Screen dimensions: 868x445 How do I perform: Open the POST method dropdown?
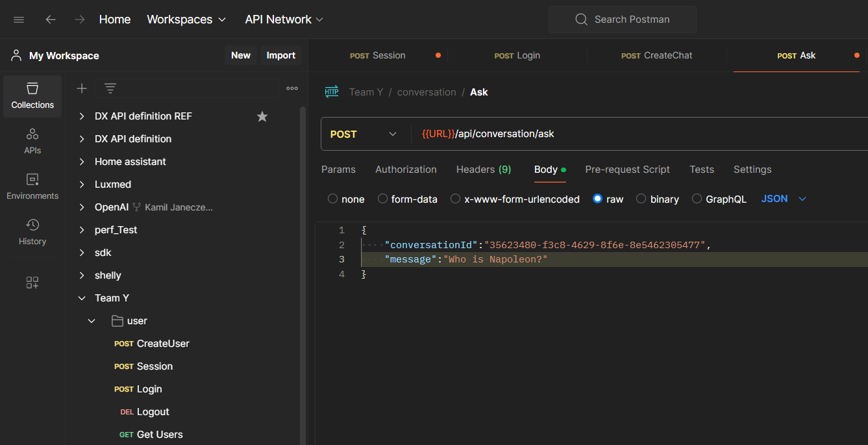(364, 134)
